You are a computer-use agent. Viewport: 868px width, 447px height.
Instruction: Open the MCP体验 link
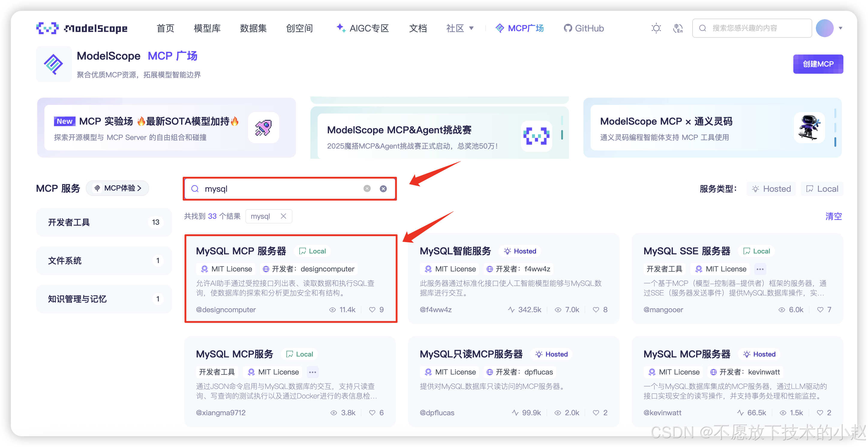pos(118,188)
